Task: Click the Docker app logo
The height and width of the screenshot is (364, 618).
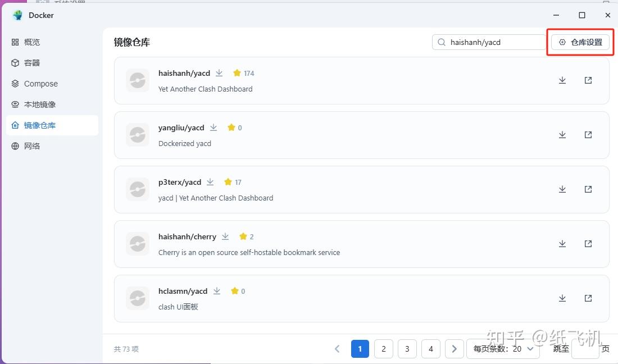Action: (x=19, y=15)
